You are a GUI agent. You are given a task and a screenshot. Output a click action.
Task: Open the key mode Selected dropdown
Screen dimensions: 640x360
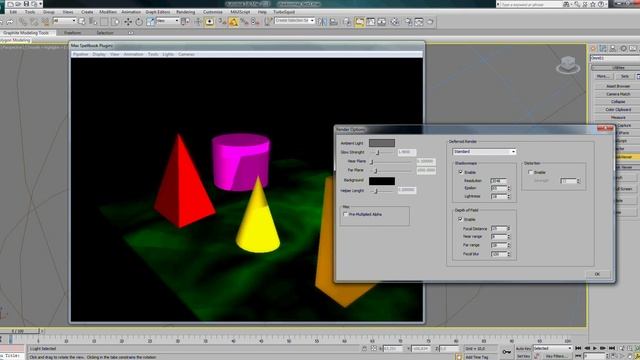552,348
